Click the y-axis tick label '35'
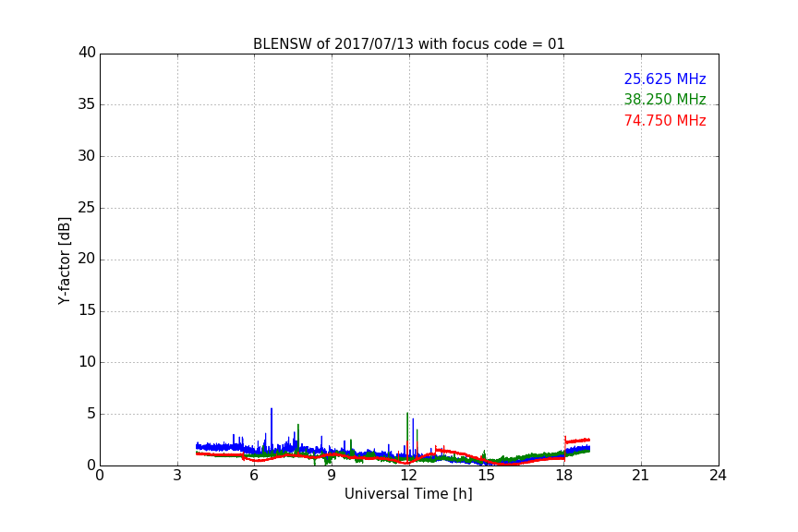Viewport: 798px width, 532px height. pyautogui.click(x=87, y=104)
